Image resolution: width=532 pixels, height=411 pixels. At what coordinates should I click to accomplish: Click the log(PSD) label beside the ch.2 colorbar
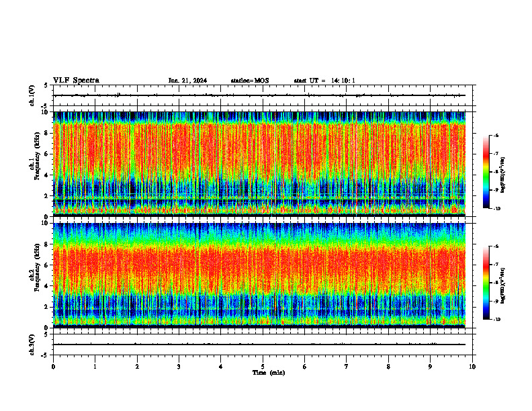(503, 285)
